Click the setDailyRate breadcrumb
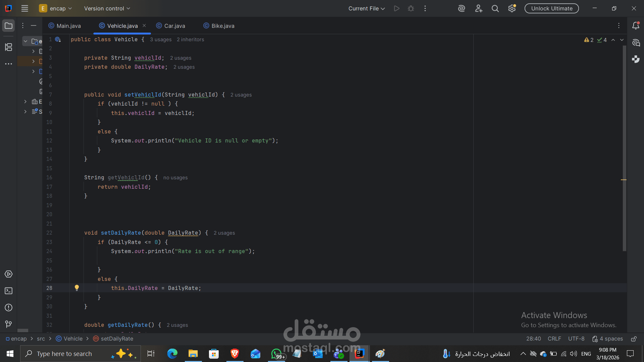644x362 pixels. (113, 339)
